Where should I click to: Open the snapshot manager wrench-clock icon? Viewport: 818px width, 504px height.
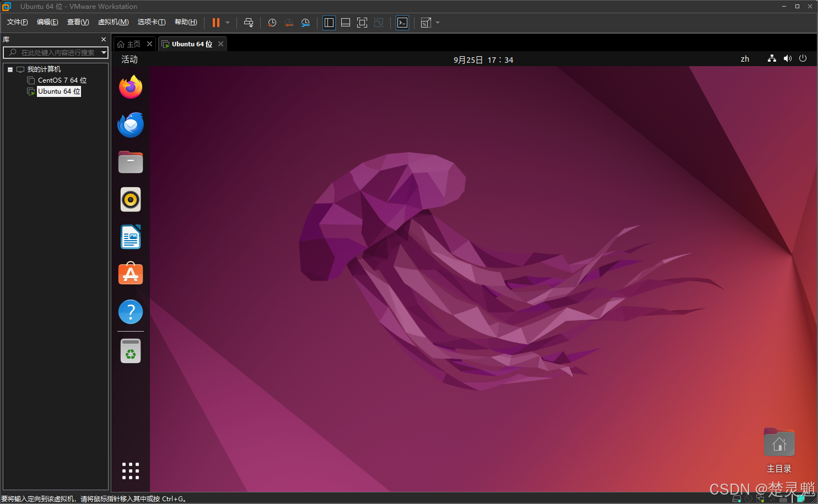(x=305, y=23)
